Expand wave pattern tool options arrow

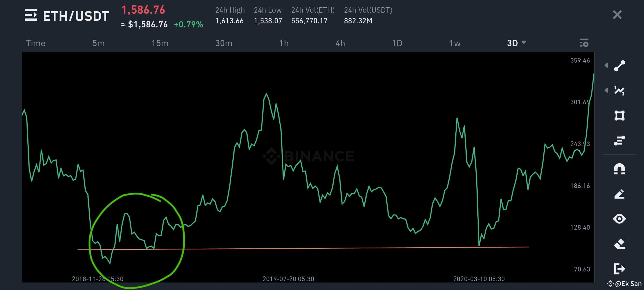pyautogui.click(x=606, y=90)
